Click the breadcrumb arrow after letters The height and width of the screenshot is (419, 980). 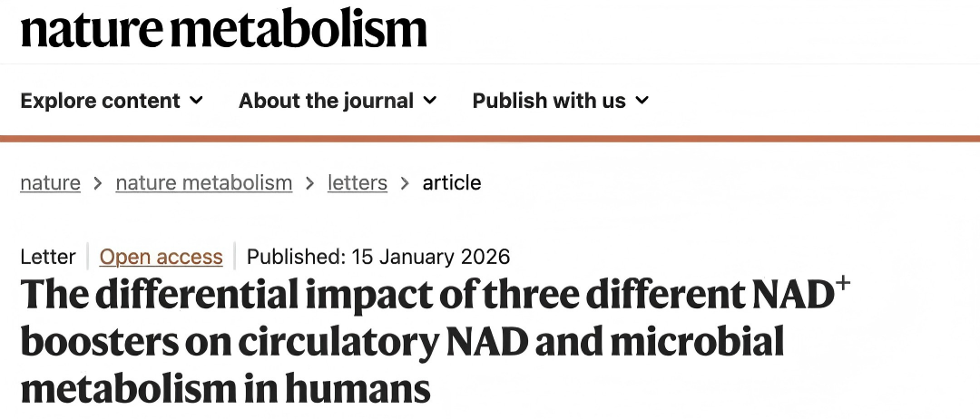tap(405, 184)
